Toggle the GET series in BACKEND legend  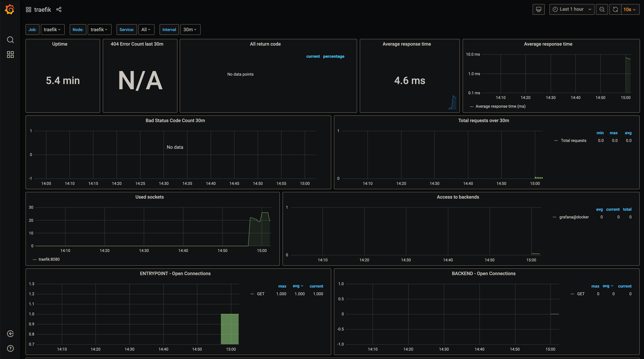[x=581, y=294]
